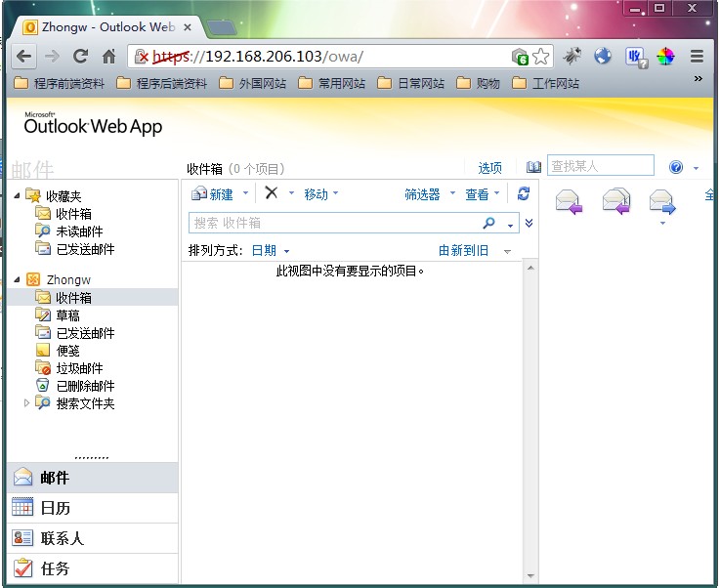This screenshot has width=720, height=588.
Task: Select 收件箱 under Zhongw
Action: coord(92,298)
